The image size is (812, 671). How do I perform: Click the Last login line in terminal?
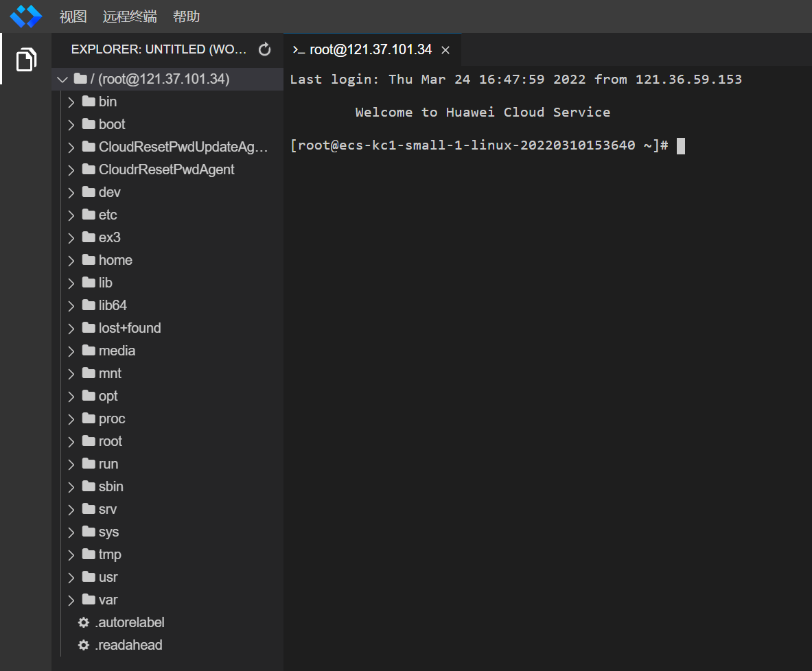pos(515,79)
